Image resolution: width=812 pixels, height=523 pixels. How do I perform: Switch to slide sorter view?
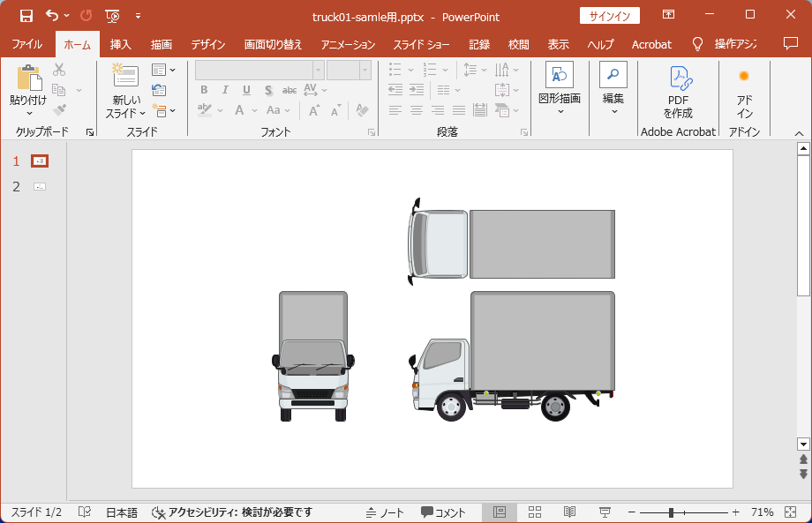[x=534, y=512]
